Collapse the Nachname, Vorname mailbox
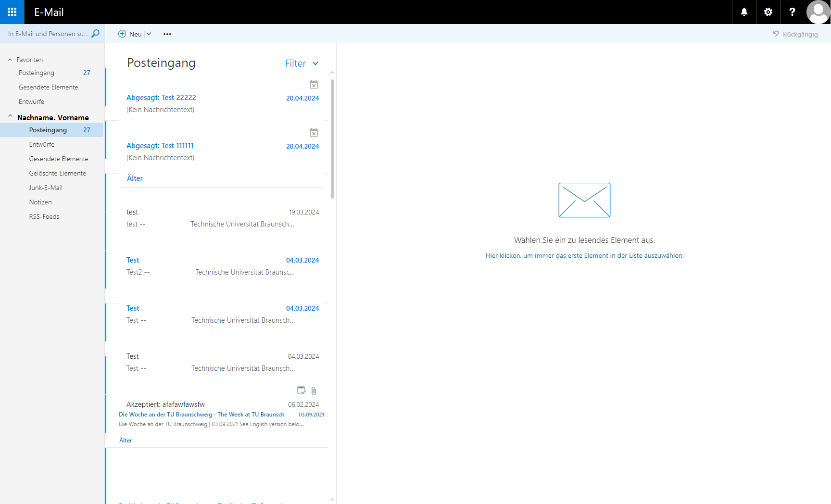 (x=10, y=116)
